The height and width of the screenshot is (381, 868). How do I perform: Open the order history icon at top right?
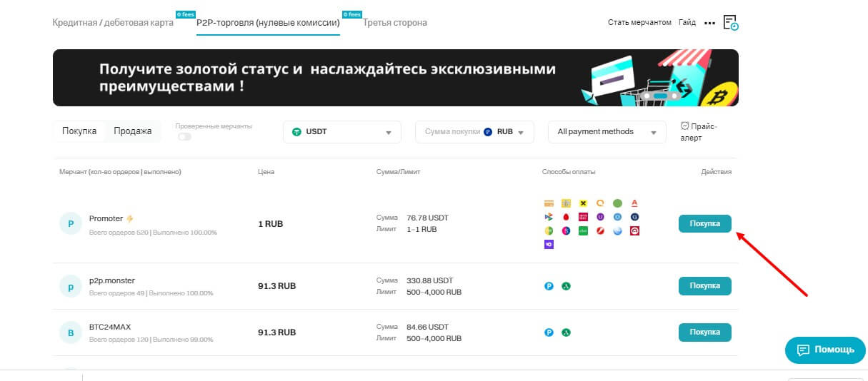click(x=730, y=23)
